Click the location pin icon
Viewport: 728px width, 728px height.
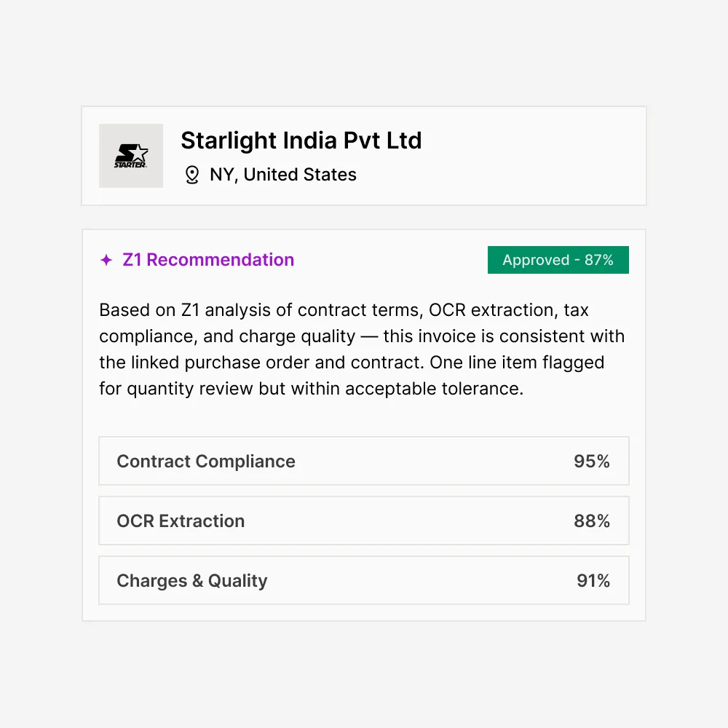tap(192, 175)
